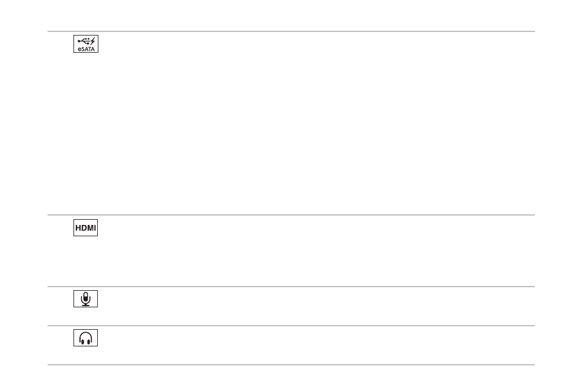Image resolution: width=563 pixels, height=392 pixels.
Task: Click the bold HDMI lettering
Action: 85,228
